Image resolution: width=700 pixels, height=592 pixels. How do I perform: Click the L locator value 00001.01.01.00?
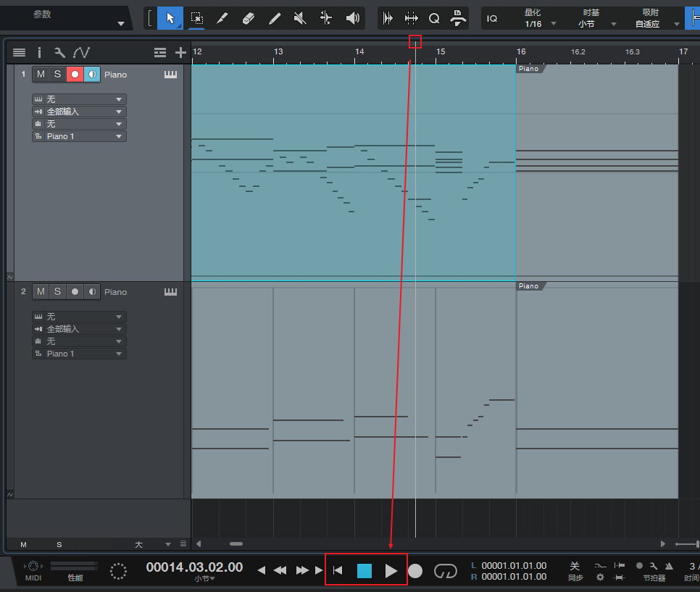(514, 566)
